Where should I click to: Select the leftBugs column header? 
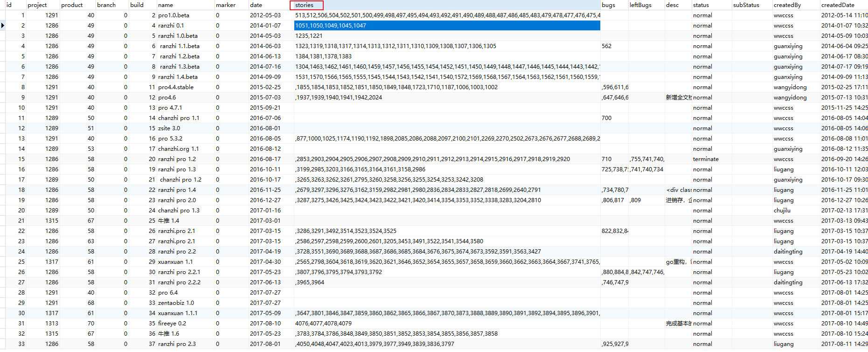click(640, 5)
